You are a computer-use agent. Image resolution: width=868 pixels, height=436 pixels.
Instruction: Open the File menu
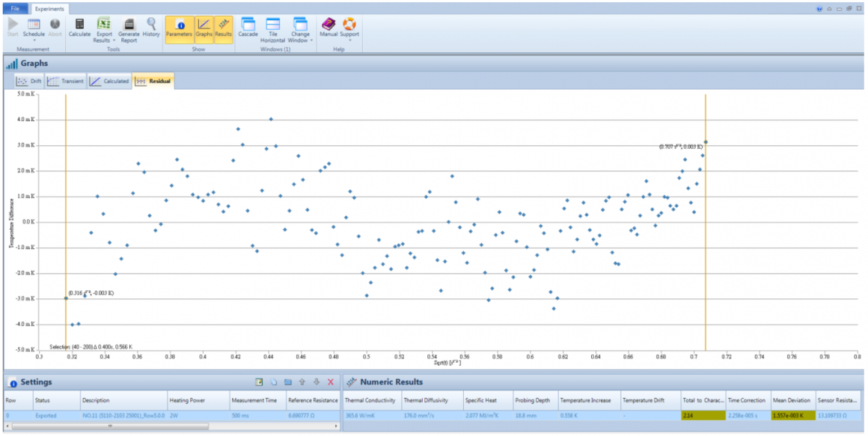click(x=15, y=8)
